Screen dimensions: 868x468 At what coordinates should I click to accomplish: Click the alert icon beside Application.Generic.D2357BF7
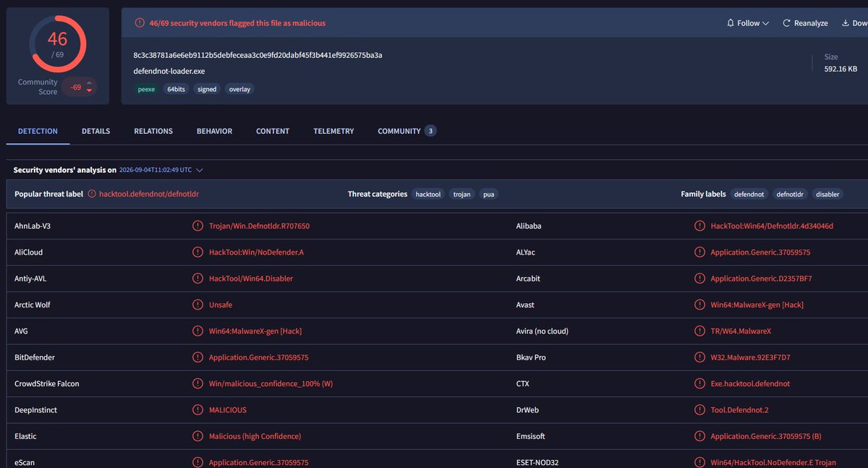(x=699, y=278)
